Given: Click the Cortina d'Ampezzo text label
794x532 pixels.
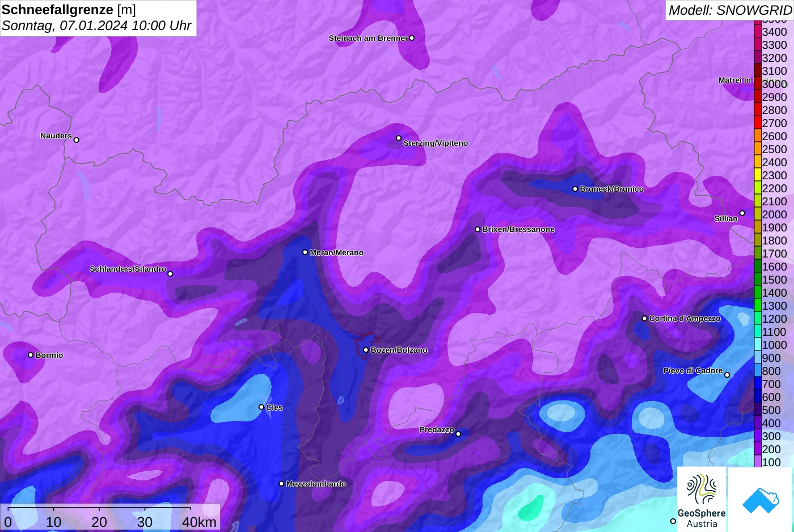Looking at the screenshot, I should tap(685, 319).
